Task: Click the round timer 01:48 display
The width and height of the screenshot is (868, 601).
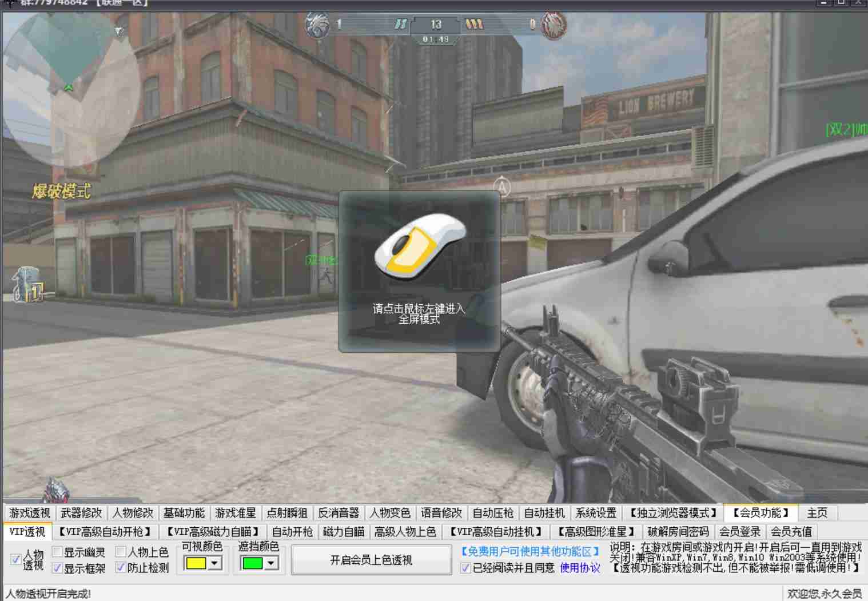Action: pos(436,39)
